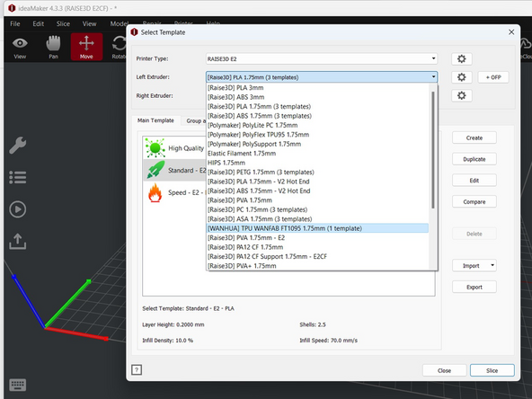Viewport: 532px width, 399px height.
Task: Click the help question mark icon
Action: click(x=137, y=369)
